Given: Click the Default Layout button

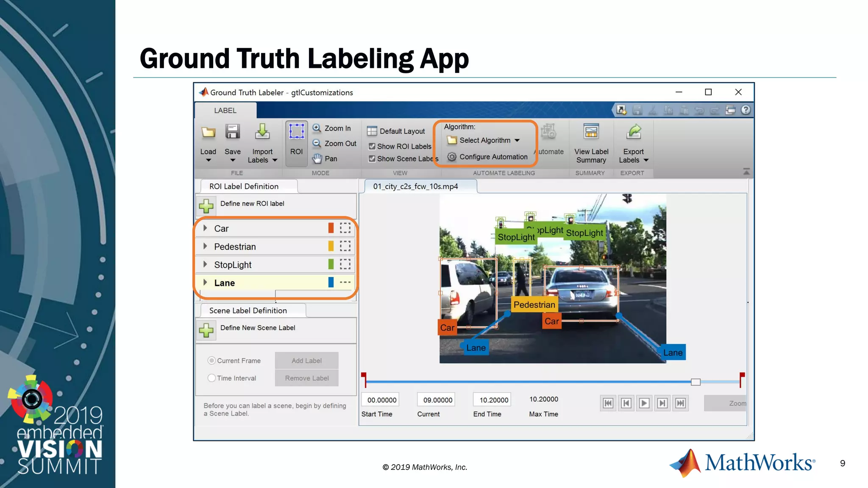Looking at the screenshot, I should point(396,131).
